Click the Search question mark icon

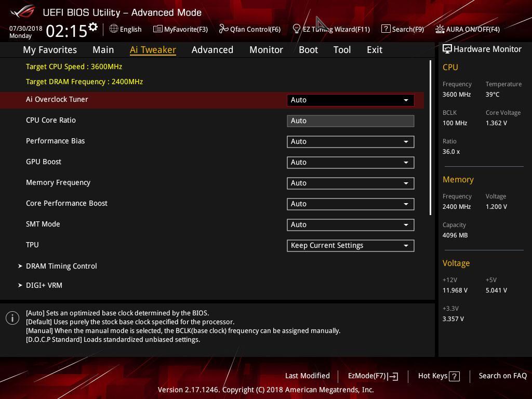pyautogui.click(x=386, y=29)
